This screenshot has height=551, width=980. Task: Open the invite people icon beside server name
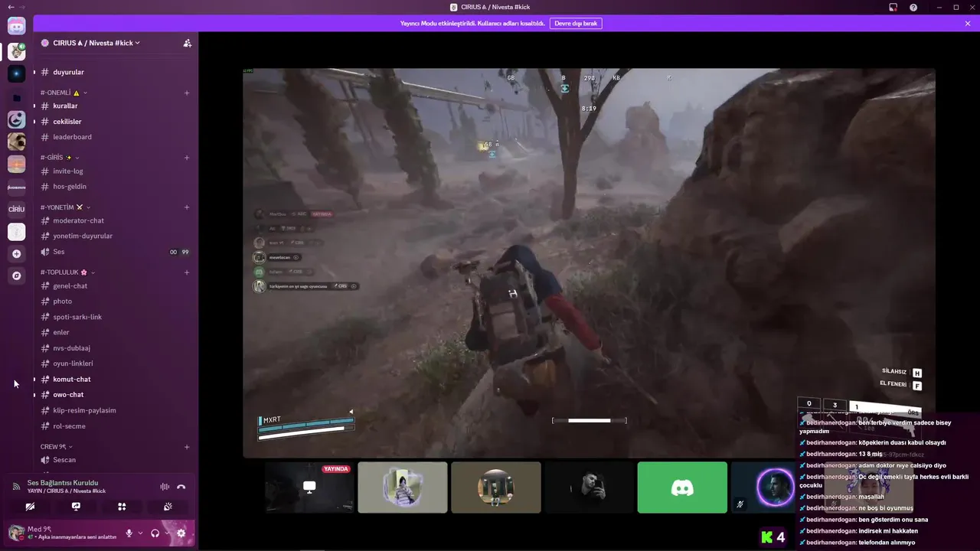click(x=187, y=43)
